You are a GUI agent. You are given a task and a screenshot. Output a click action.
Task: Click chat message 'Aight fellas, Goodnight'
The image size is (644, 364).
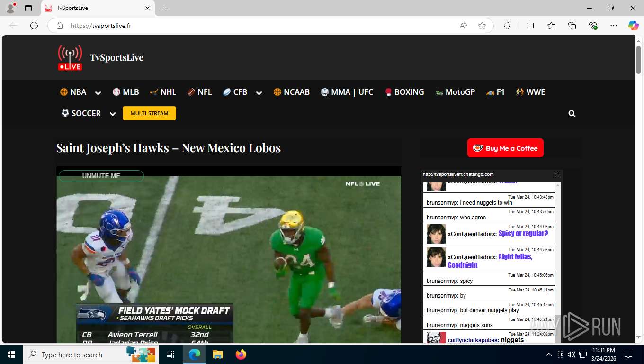[490, 261]
